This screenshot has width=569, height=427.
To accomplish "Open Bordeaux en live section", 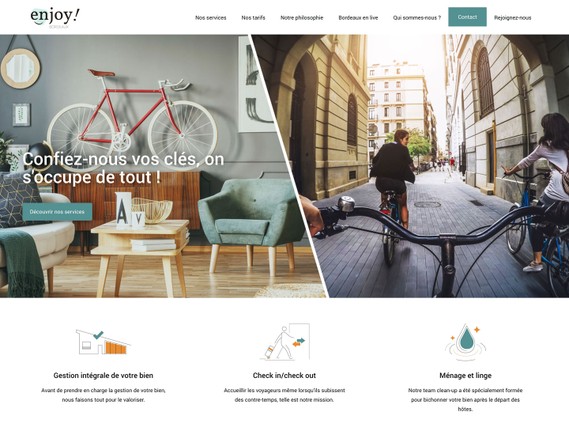I will 358,17.
